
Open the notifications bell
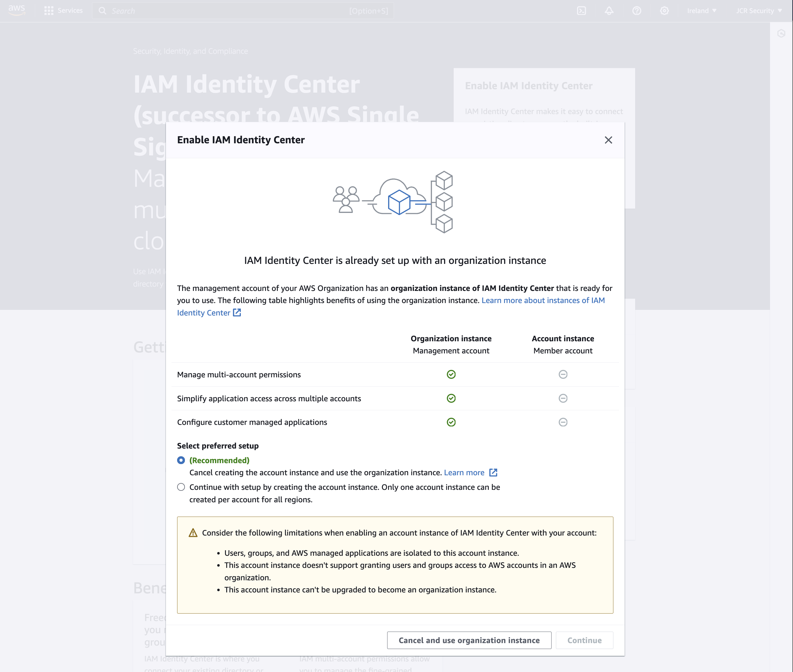609,11
